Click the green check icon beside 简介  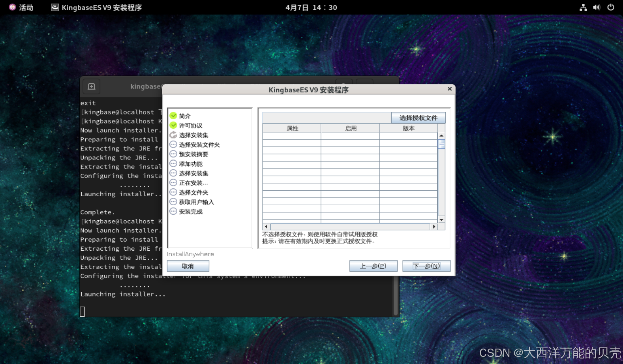point(173,116)
